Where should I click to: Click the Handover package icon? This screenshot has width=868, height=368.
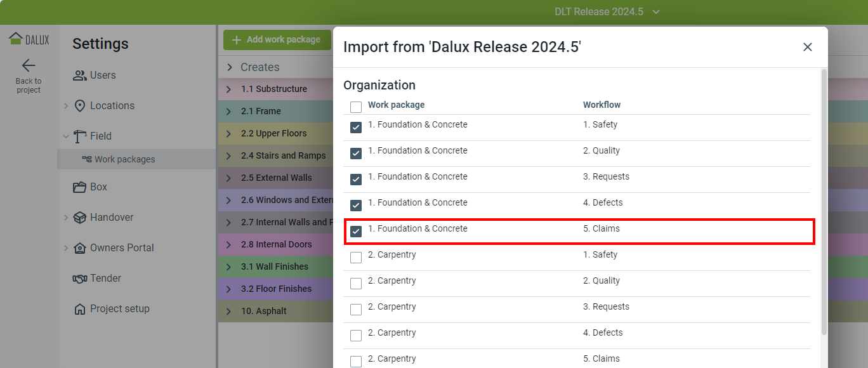80,218
